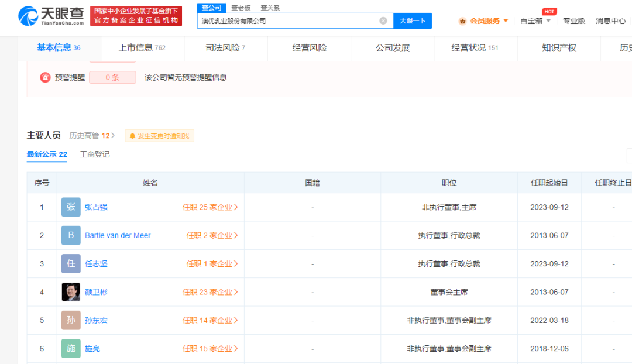Switch to the 司法风险 tab
Viewport: 632px width, 364px height.
[225, 48]
